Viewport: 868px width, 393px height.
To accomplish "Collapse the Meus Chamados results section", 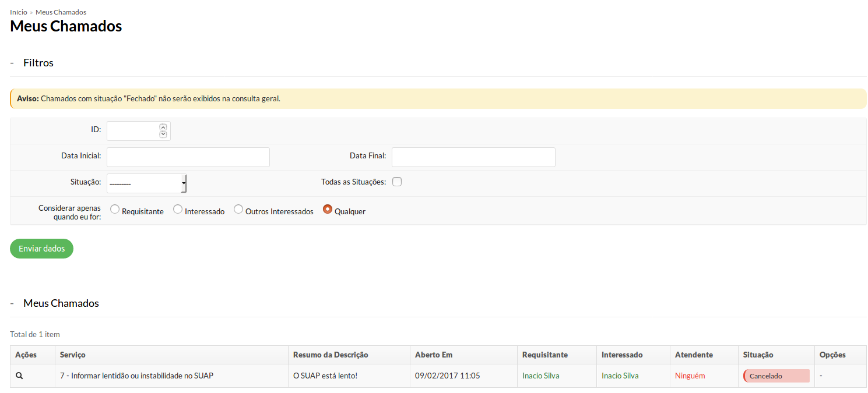I will click(12, 303).
